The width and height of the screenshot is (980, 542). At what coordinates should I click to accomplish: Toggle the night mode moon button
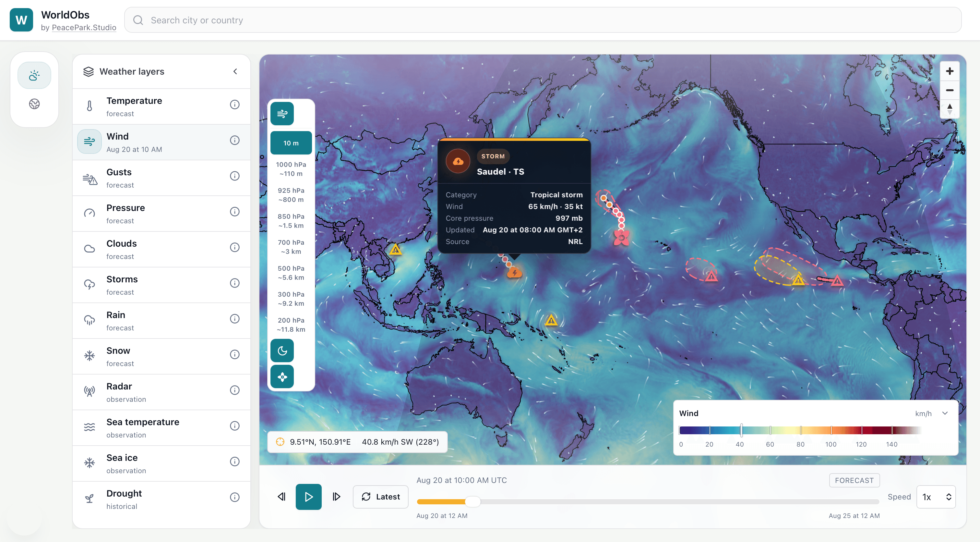click(282, 351)
